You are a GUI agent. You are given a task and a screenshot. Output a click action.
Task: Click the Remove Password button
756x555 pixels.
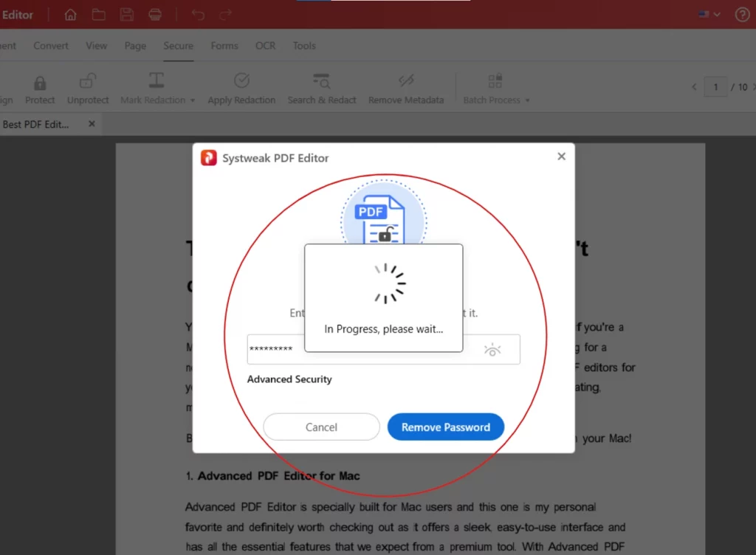tap(445, 427)
